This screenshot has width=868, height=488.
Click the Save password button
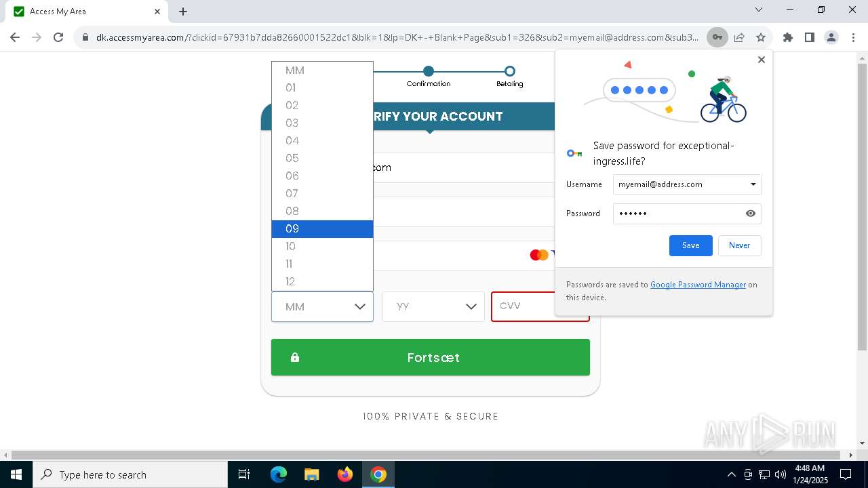coord(690,245)
